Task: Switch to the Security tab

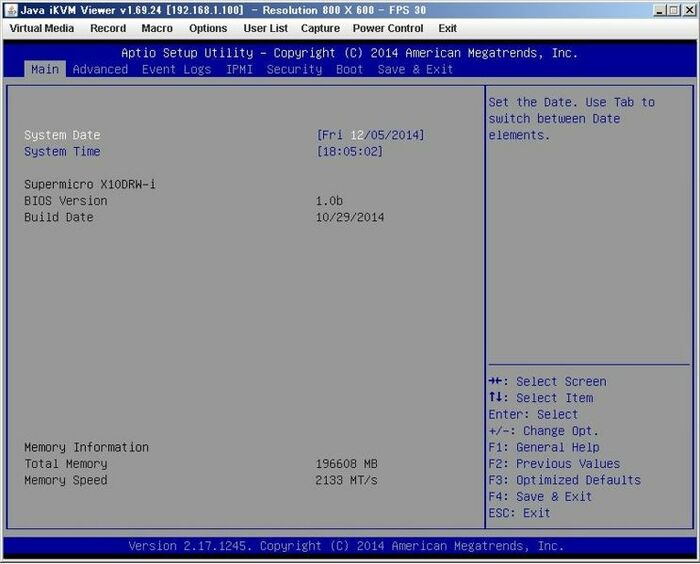Action: click(294, 69)
